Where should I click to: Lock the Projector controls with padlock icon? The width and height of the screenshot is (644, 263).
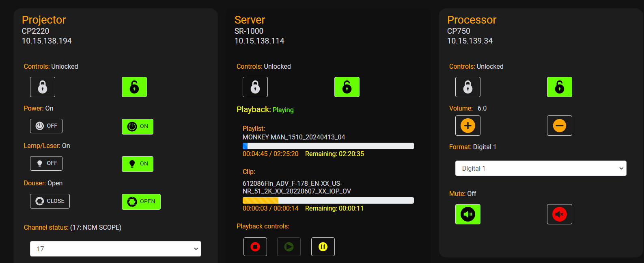[43, 87]
